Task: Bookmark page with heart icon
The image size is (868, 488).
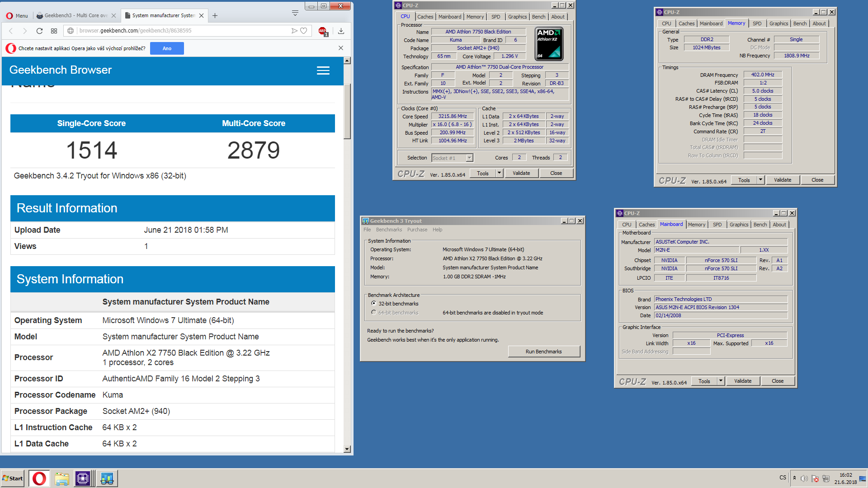Action: 304,31
